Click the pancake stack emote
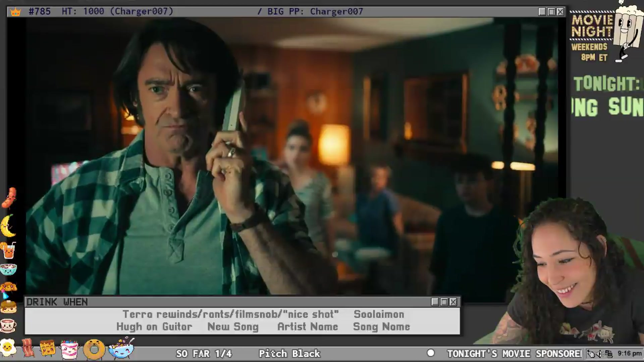 click(8, 306)
